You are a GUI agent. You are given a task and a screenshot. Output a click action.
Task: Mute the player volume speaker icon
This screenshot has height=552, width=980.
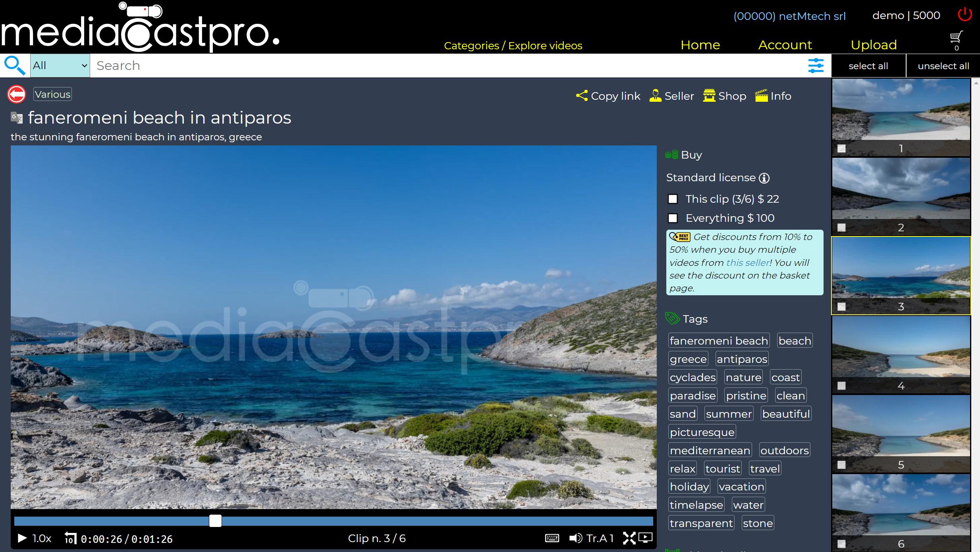point(575,538)
